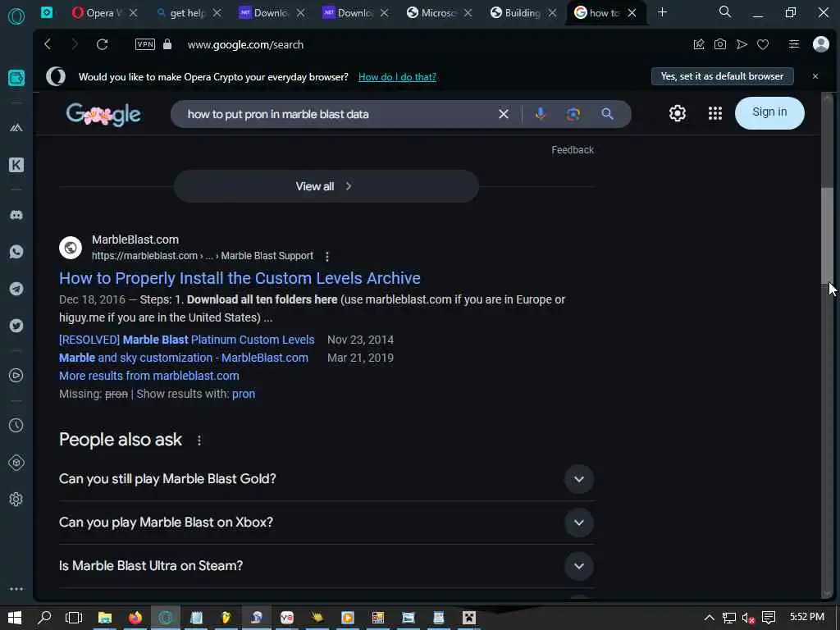The height and width of the screenshot is (630, 840).
Task: Click the edit icon in address bar
Action: point(699,44)
